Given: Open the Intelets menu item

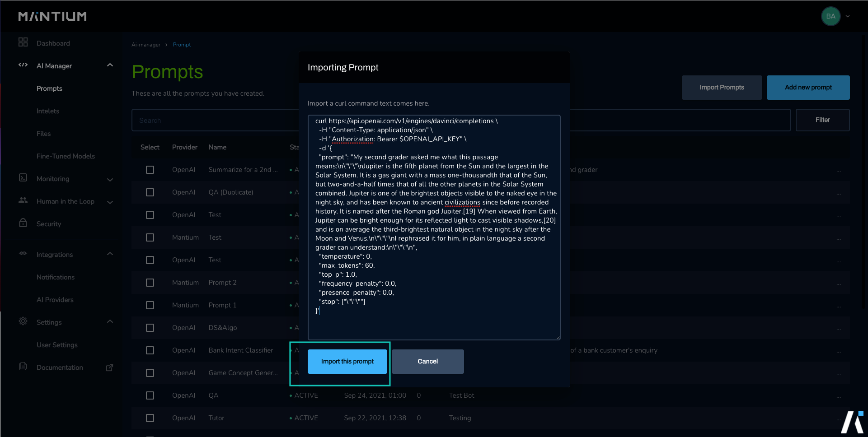Looking at the screenshot, I should [x=48, y=111].
